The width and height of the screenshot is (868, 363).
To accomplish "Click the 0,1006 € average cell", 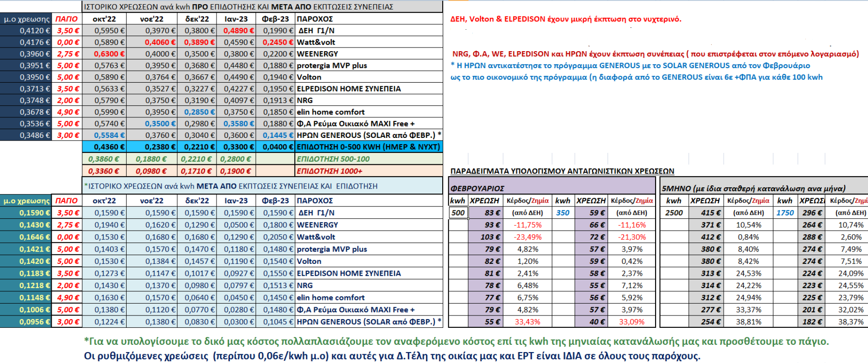I will [26, 310].
